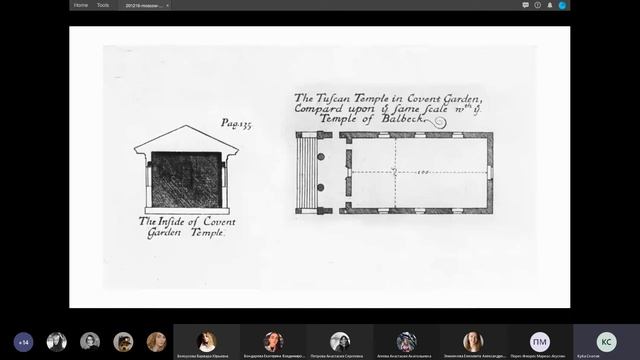Select the blonde hair avatar before the named tiles
Screen dimensions: 640x360
point(156,342)
